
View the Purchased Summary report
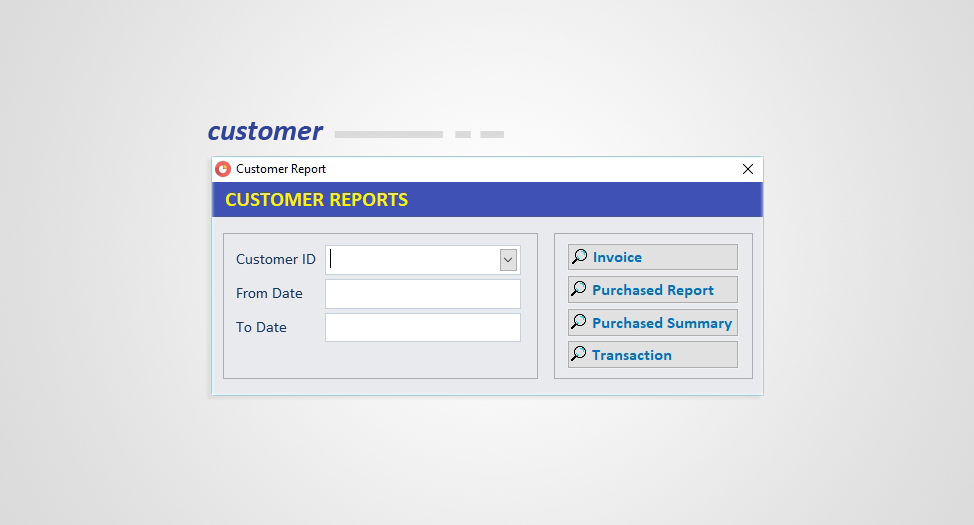(x=653, y=322)
